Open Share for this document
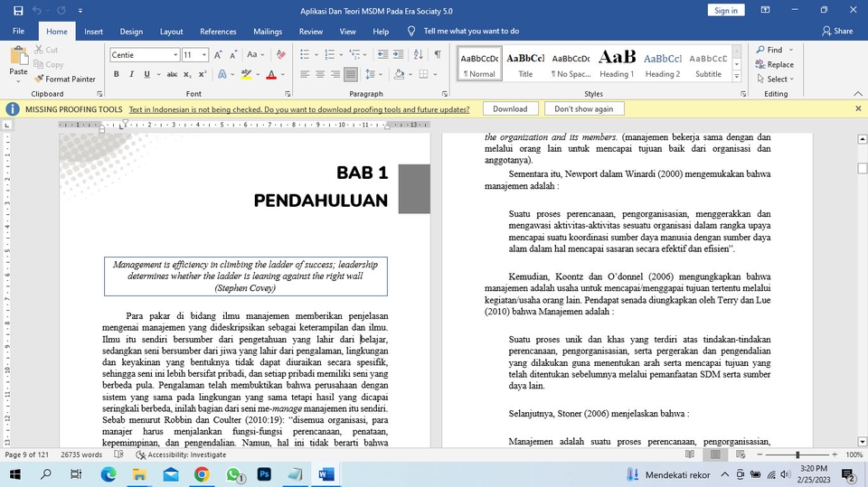The image size is (868, 487). click(x=837, y=31)
